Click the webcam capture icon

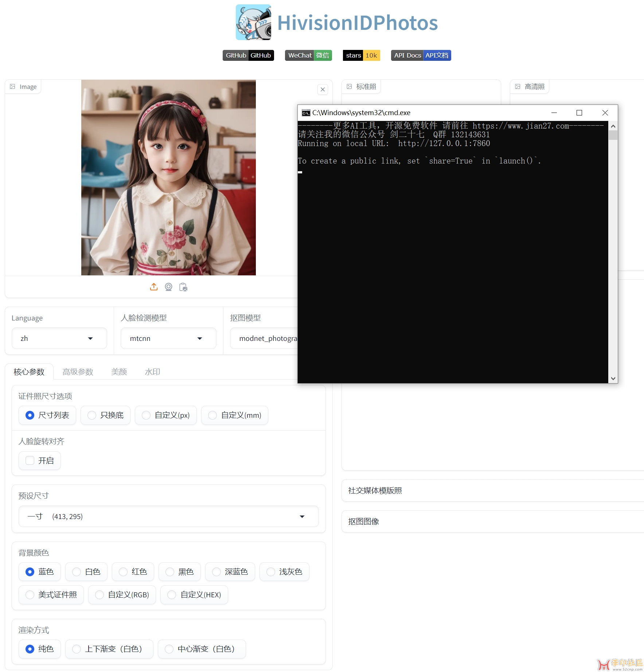[x=168, y=287]
